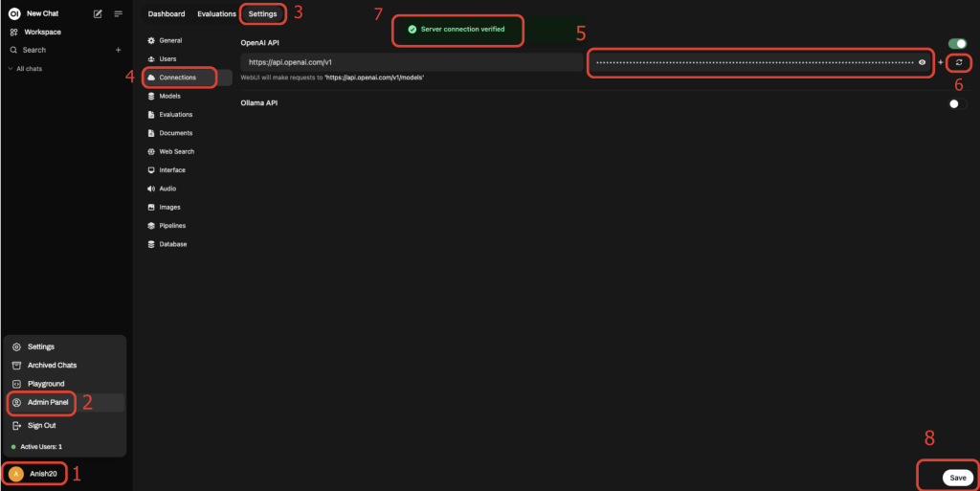The width and height of the screenshot is (980, 491).
Task: Click the Sign Out arrow icon
Action: coord(17,425)
